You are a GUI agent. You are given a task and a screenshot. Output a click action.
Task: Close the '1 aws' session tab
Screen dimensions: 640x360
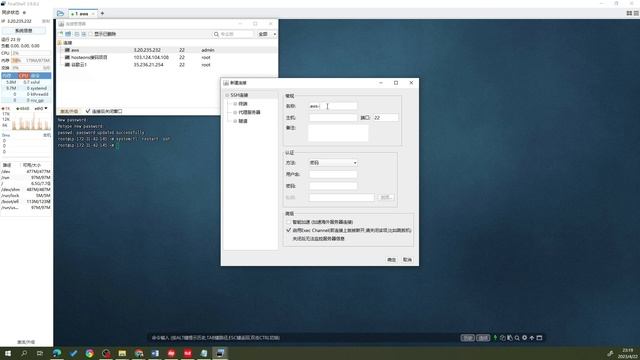pos(93,14)
